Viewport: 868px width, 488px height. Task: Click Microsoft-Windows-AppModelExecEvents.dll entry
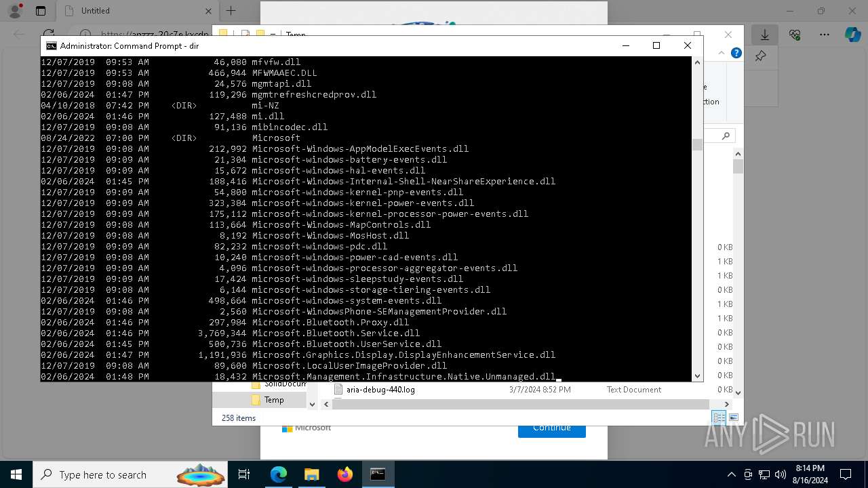[360, 148]
